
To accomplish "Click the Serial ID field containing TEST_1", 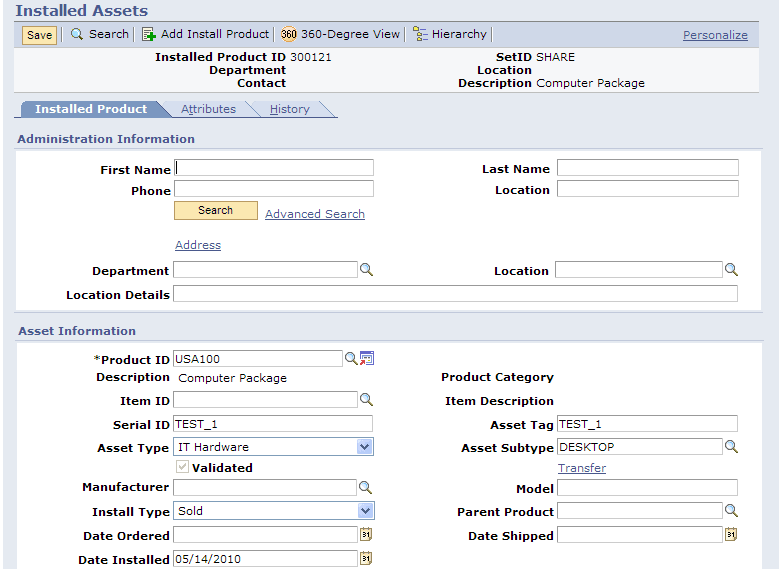I will click(x=273, y=424).
